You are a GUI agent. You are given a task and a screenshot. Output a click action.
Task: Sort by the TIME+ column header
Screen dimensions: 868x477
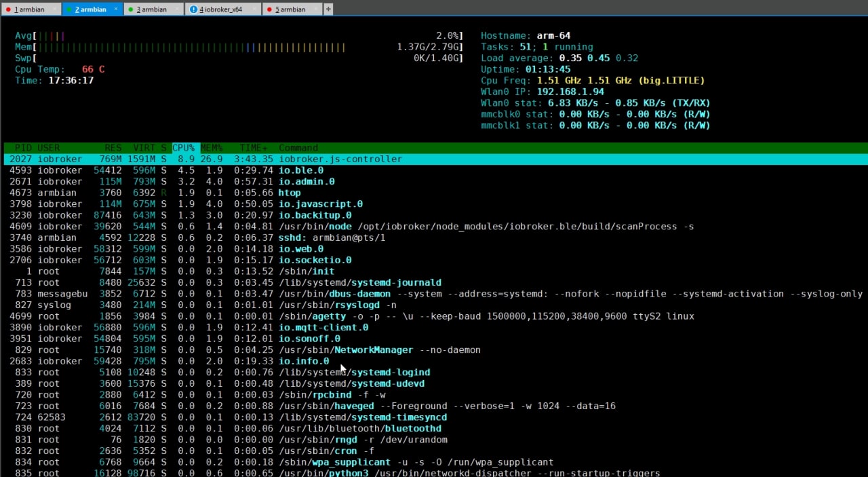pos(254,148)
